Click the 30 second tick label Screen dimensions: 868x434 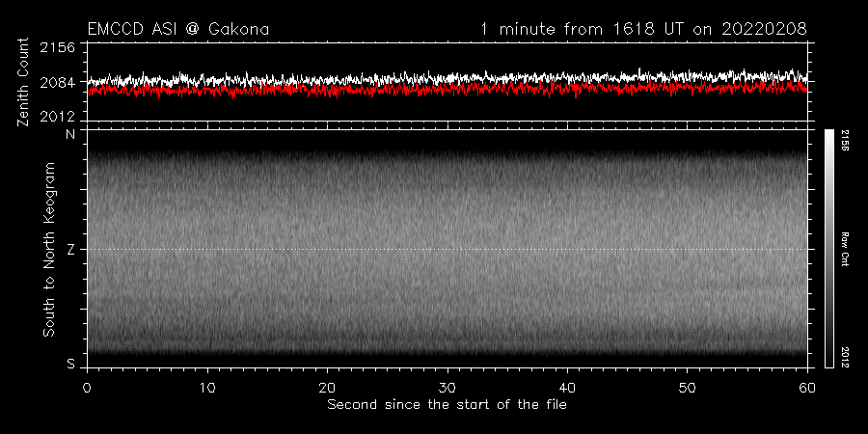point(448,387)
